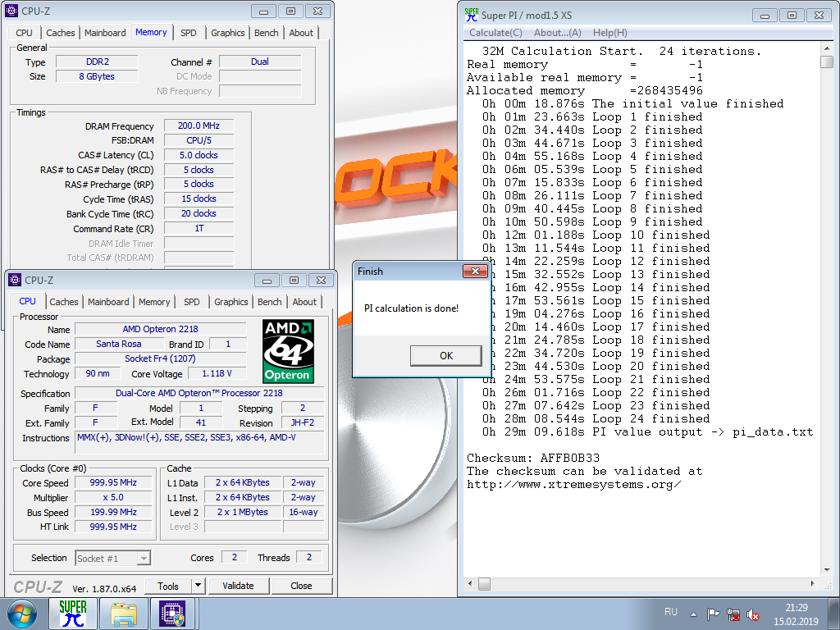Screen dimensions: 840x630
Task: Click the network status tray icon
Action: point(733,614)
